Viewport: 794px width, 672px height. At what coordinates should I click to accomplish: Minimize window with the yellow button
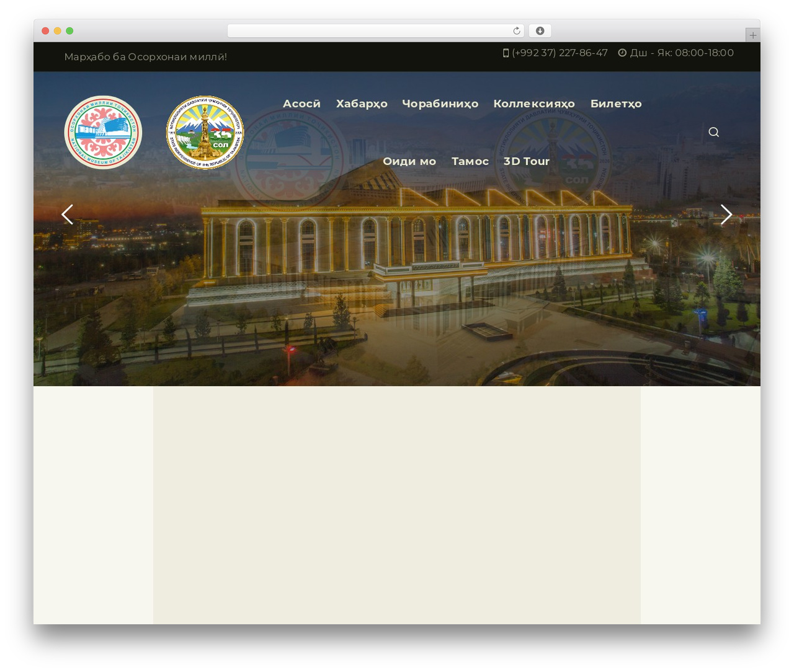pyautogui.click(x=58, y=31)
